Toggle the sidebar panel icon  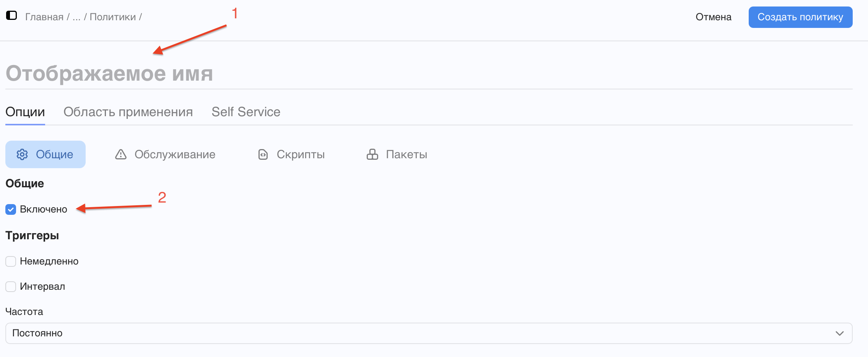pos(11,16)
